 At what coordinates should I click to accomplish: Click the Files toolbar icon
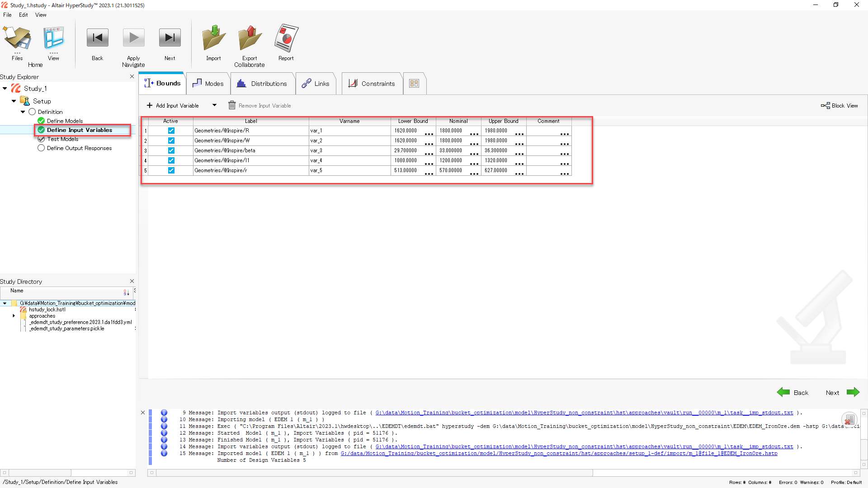pyautogui.click(x=17, y=38)
